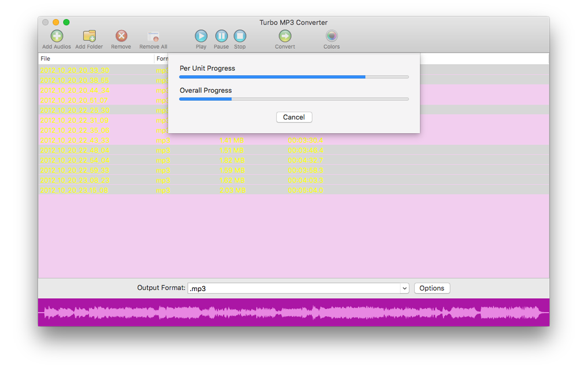Viewport: 588px width, 368px height.
Task: Click the Per Unit Progress bar
Action: [294, 77]
